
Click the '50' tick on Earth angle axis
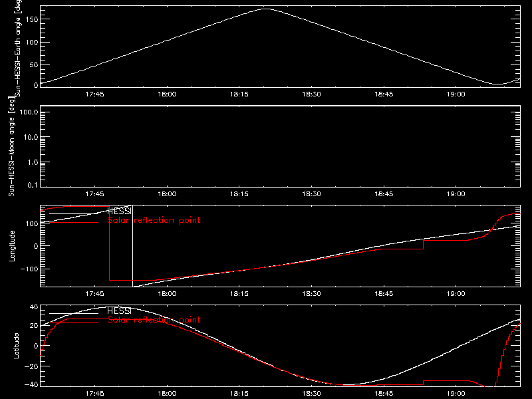point(34,65)
